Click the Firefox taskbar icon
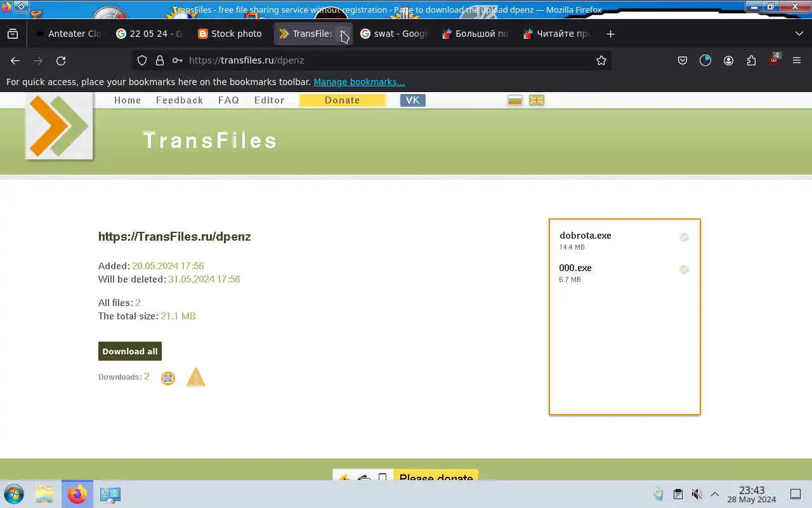The width and height of the screenshot is (812, 508). tap(77, 494)
